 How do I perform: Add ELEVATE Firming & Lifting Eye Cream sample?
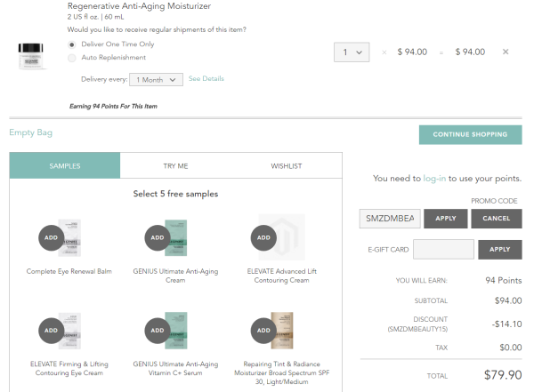click(51, 331)
